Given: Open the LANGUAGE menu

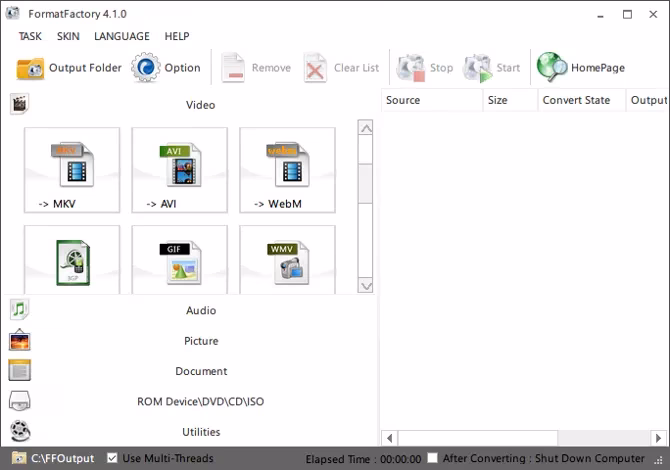Looking at the screenshot, I should (121, 36).
